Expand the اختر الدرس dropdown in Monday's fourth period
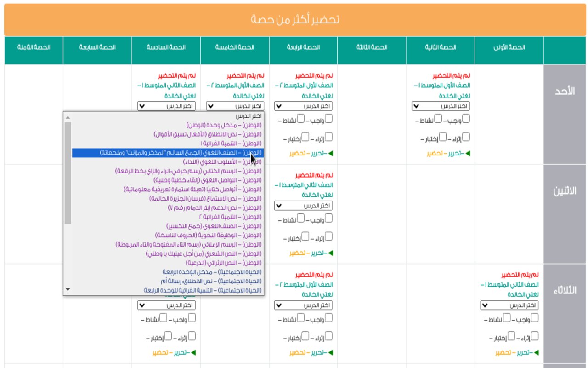The image size is (588, 368). pyautogui.click(x=304, y=206)
